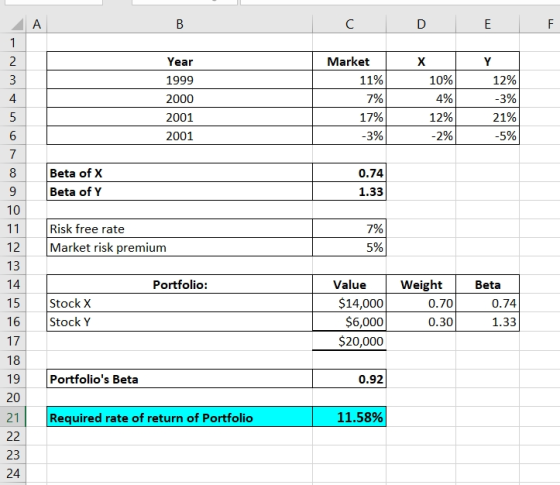The width and height of the screenshot is (560, 485).
Task: Select Beta of X value 0.74 in row 8
Action: 349,173
